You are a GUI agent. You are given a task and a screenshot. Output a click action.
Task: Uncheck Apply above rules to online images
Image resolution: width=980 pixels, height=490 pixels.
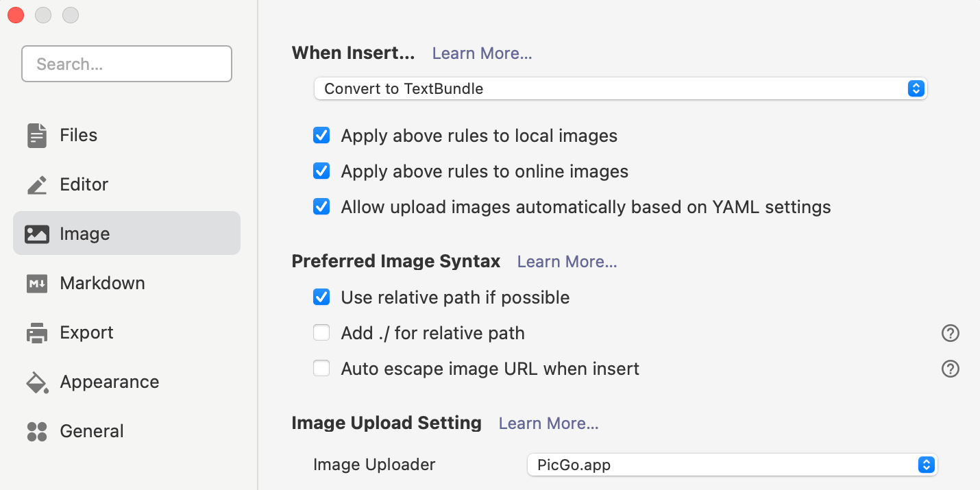coord(321,171)
